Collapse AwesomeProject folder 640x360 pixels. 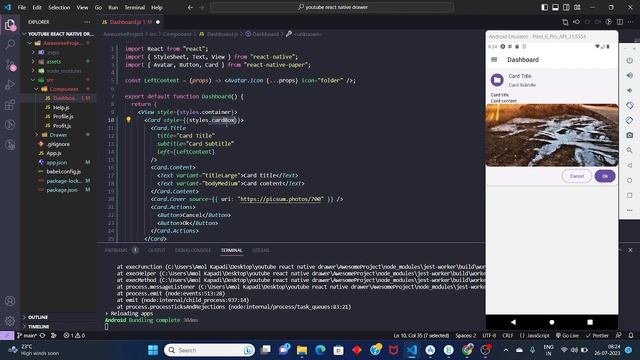click(x=57, y=43)
